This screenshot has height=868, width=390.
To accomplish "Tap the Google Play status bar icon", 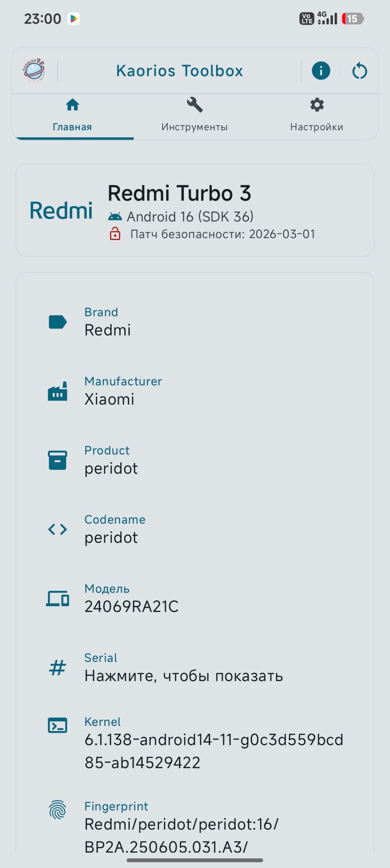I will click(x=74, y=19).
